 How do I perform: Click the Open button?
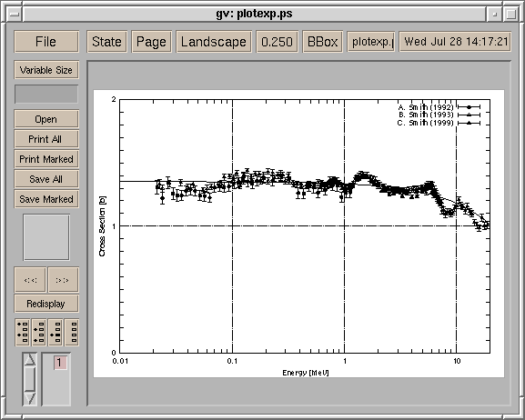(46, 119)
